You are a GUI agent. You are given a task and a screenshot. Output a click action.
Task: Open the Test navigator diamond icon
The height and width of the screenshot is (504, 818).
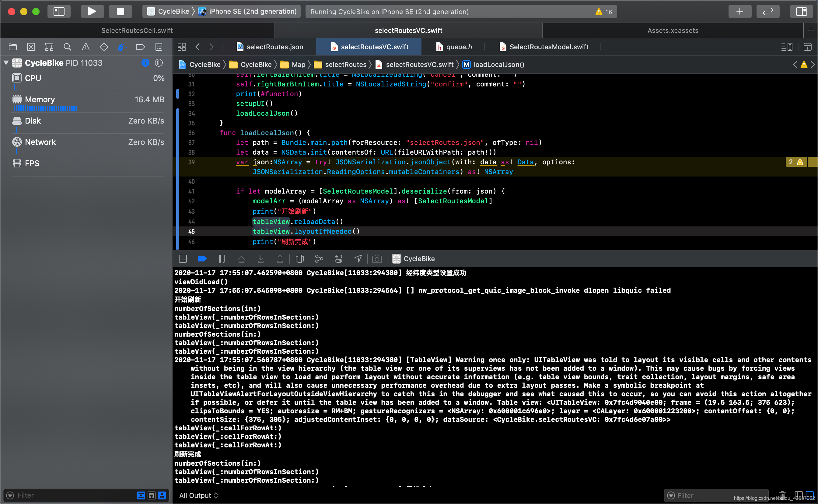[104, 47]
